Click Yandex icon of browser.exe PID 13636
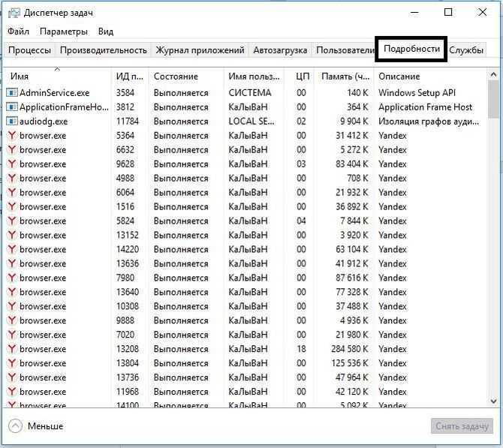The width and height of the screenshot is (503, 448). point(12,263)
